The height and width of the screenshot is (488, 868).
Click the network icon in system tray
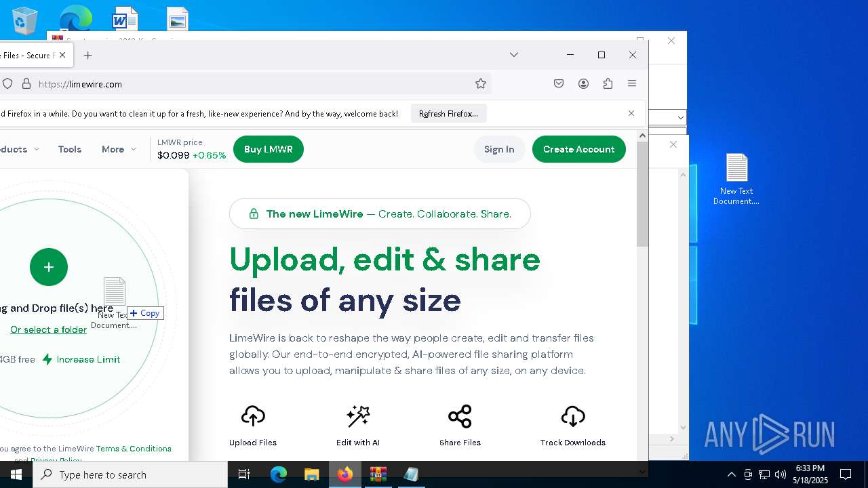tap(764, 474)
